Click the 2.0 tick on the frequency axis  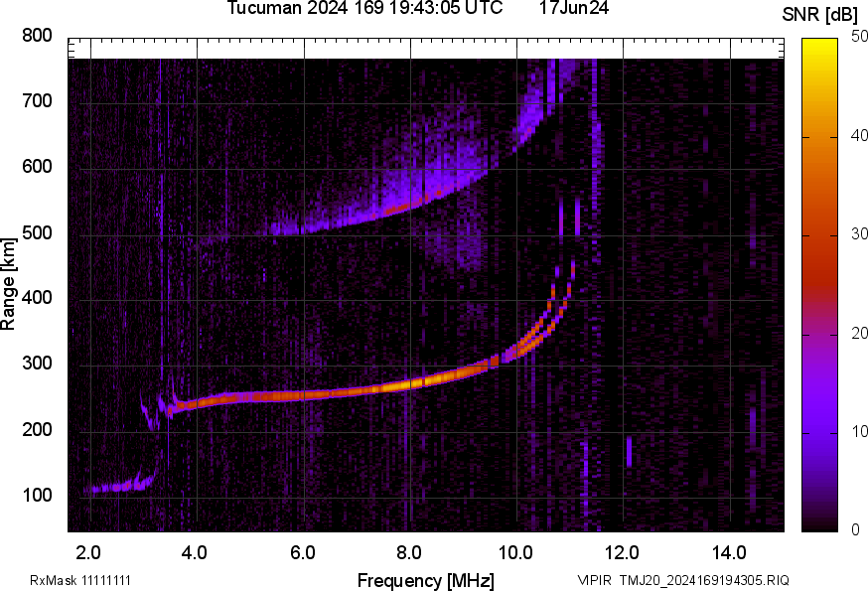click(x=89, y=551)
